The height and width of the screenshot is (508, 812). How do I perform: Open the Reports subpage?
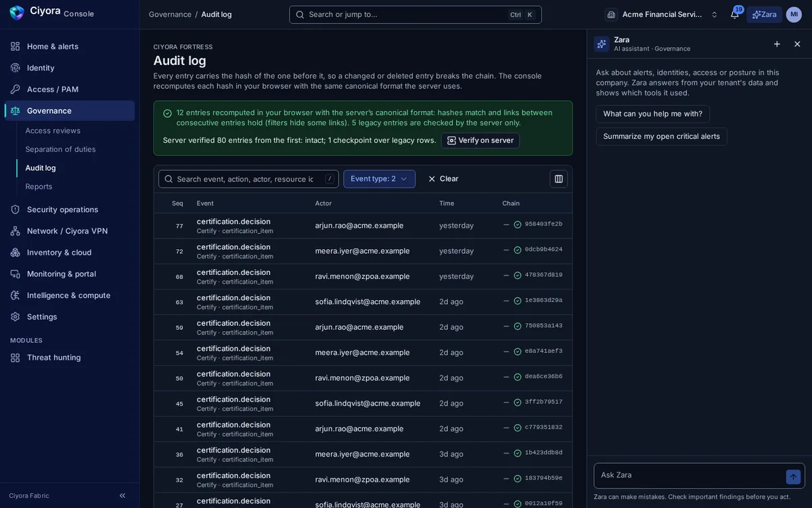[x=39, y=186]
